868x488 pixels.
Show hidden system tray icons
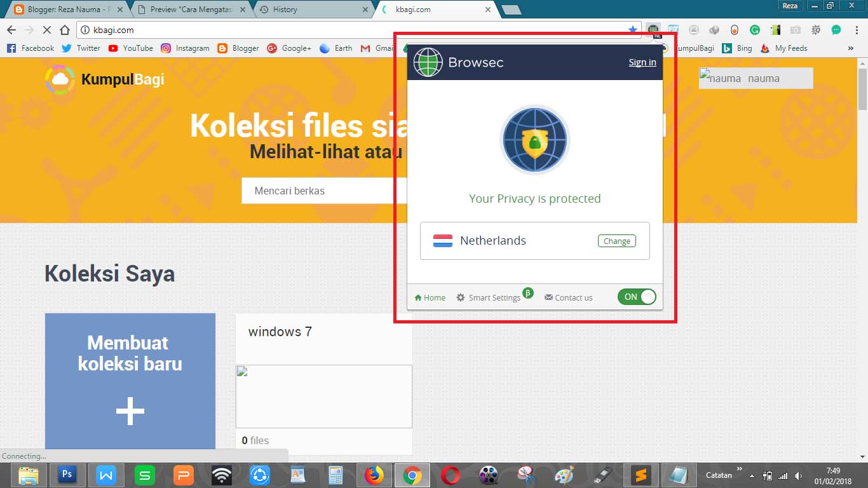click(752, 475)
